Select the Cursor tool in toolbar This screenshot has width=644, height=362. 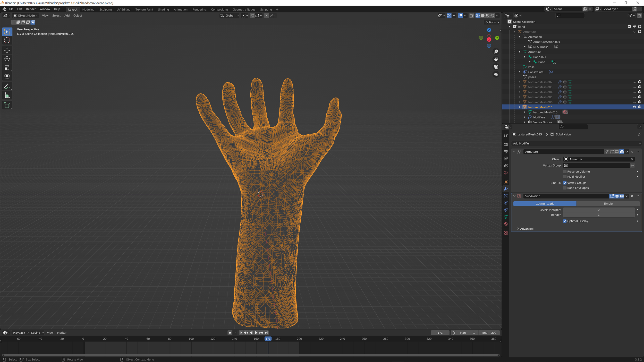7,40
